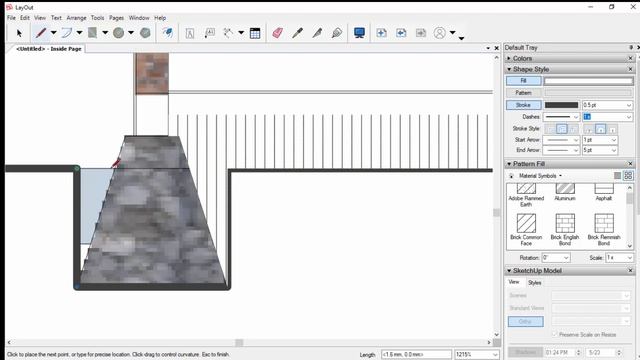Toggle the Pattern button in Shape Style
640x360 pixels.
pos(524,93)
